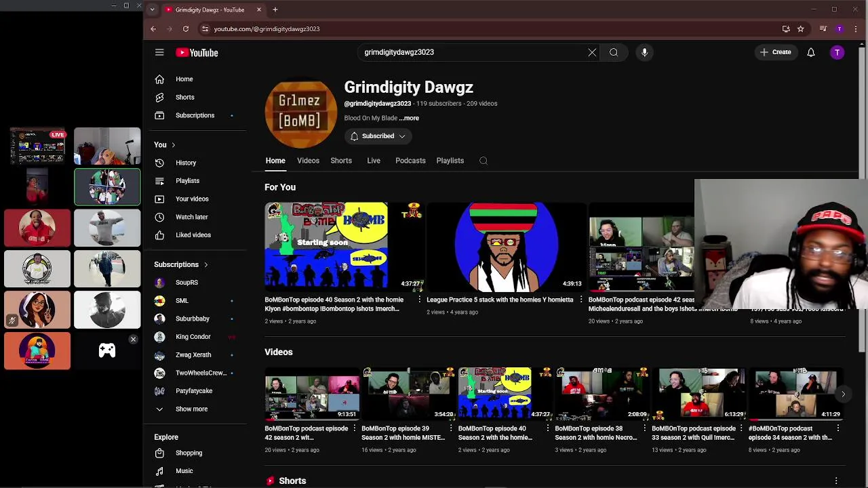Click the video title BoMBonTop episode 40 Season 2 in For You
This screenshot has width=868, height=488.
(334, 304)
